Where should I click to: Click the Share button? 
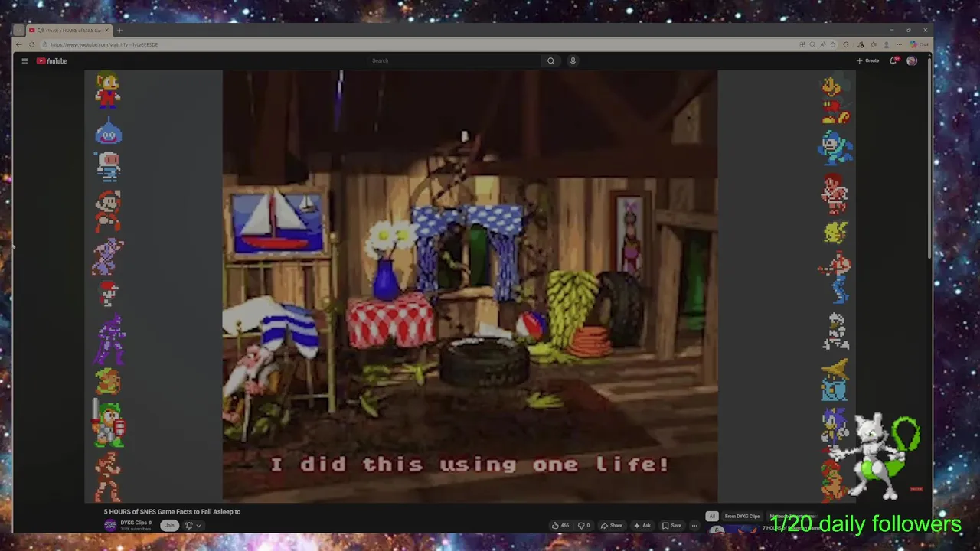[x=611, y=525]
